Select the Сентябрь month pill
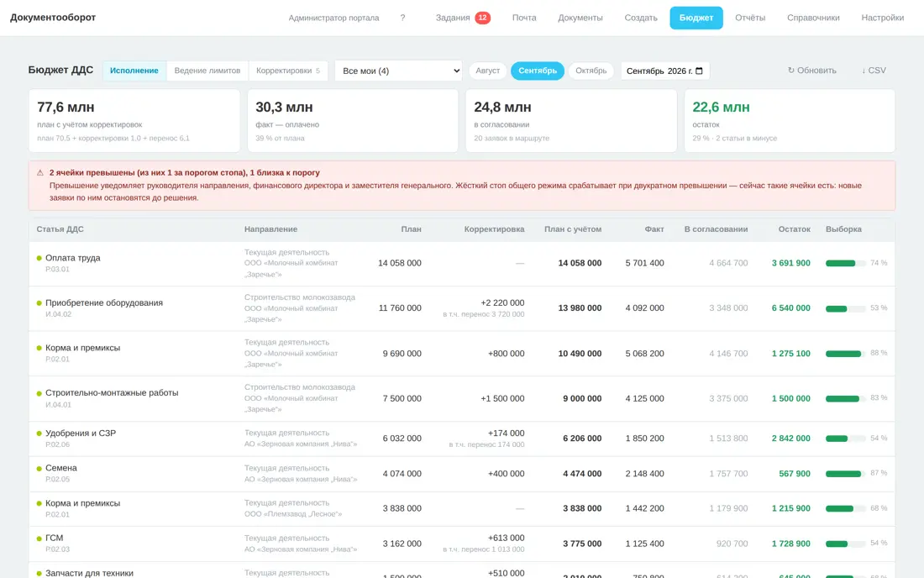The image size is (924, 578). (x=538, y=71)
